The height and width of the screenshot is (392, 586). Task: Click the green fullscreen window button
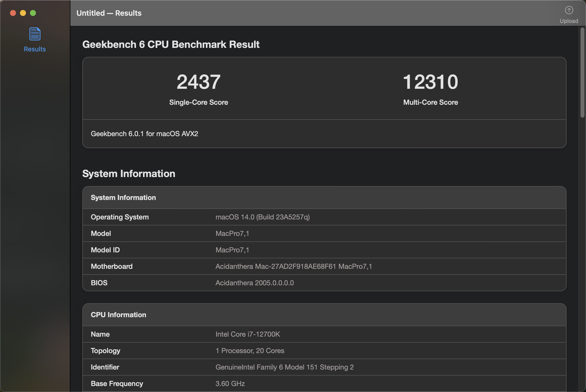pyautogui.click(x=33, y=13)
